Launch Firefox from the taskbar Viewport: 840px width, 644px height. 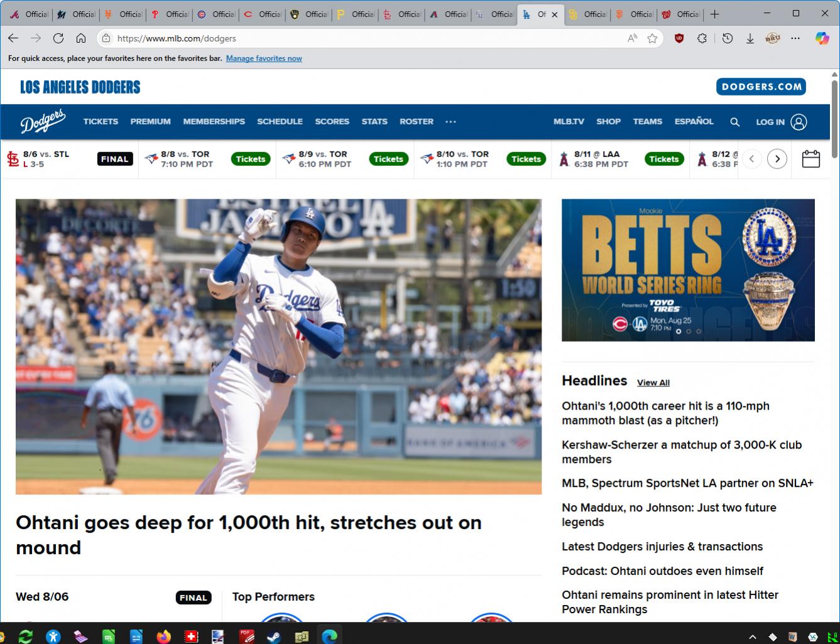(x=163, y=636)
